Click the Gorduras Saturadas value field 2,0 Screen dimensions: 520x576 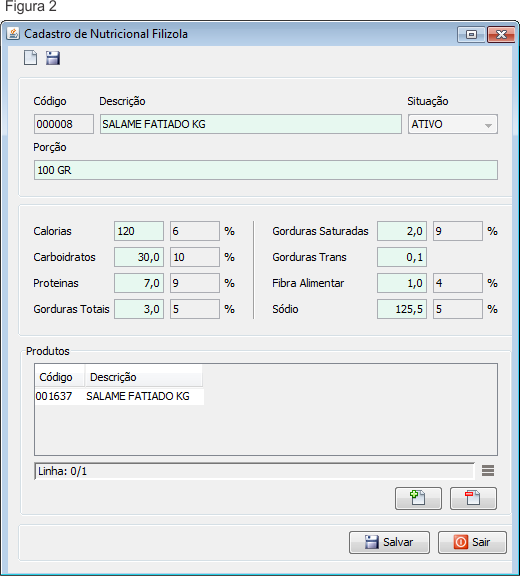[402, 231]
